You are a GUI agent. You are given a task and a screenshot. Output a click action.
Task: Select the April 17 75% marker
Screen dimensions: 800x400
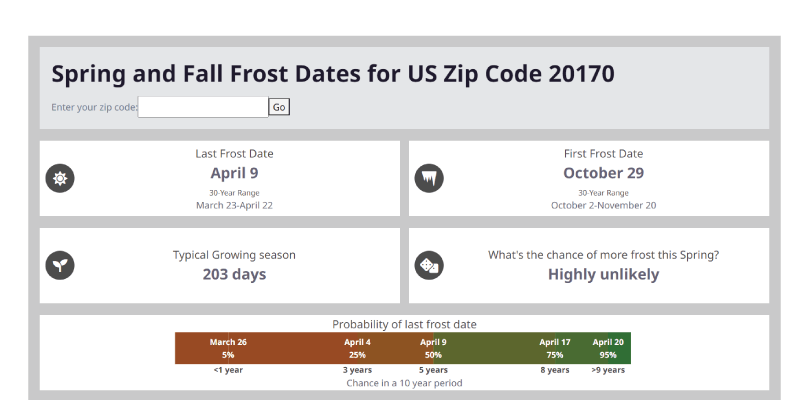click(x=555, y=348)
